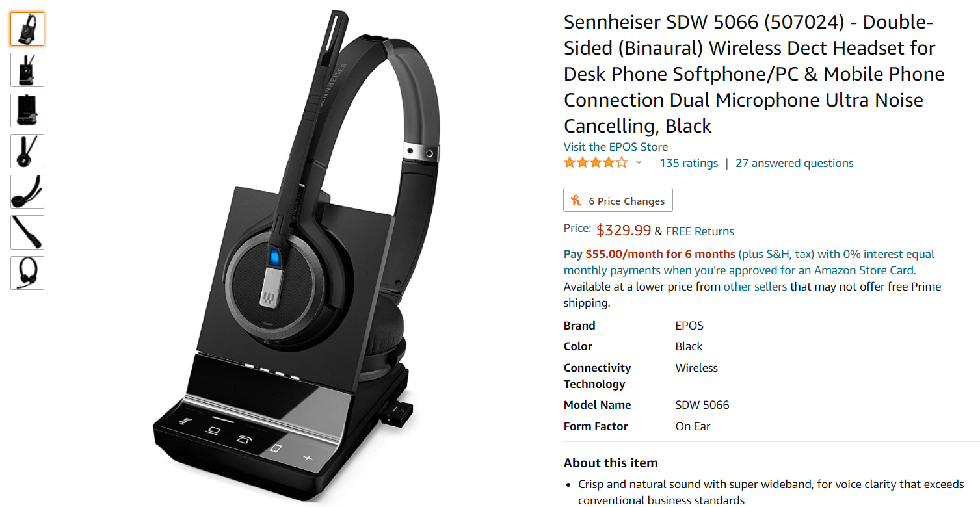The image size is (980, 507).
Task: Select the sixth thumbnail showing microphone boom
Action: coord(27,232)
